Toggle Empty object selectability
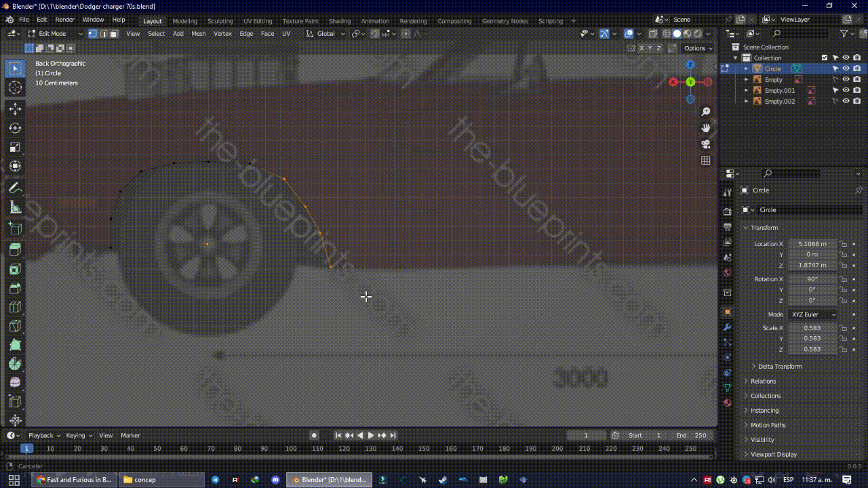 point(835,79)
